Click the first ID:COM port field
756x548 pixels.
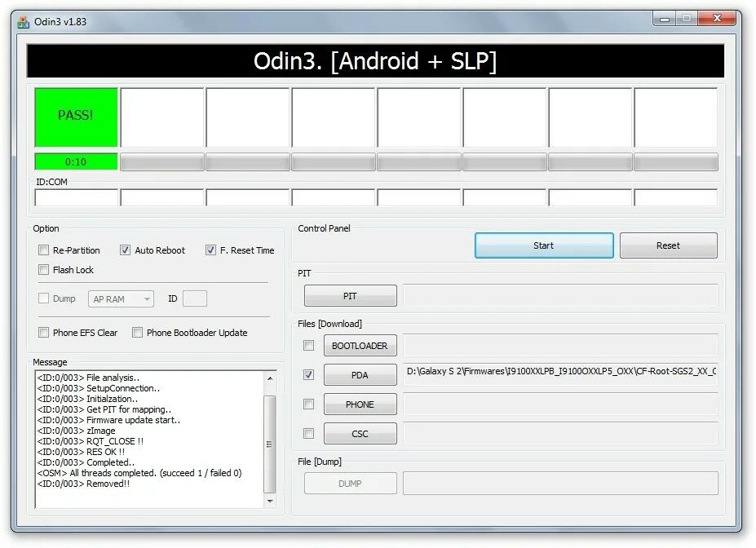click(76, 197)
